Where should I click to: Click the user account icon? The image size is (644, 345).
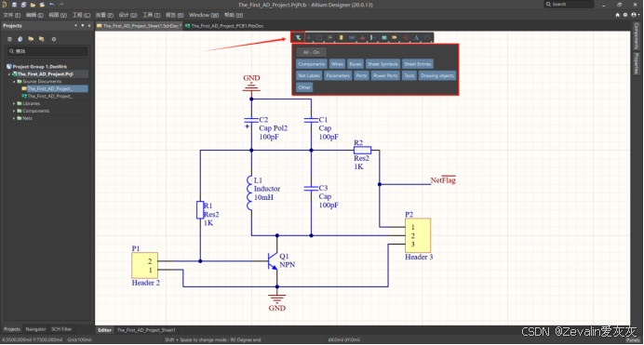[x=634, y=15]
